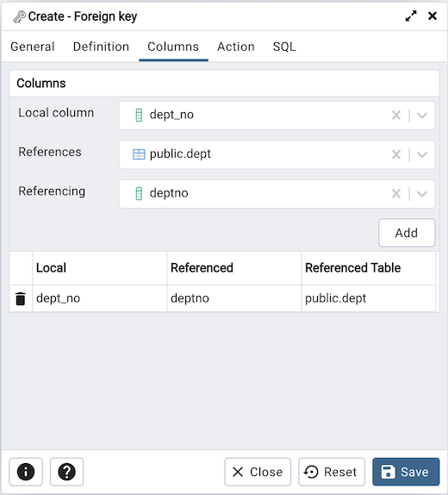Reset the form with Reset button
This screenshot has height=495, width=448.
click(332, 472)
